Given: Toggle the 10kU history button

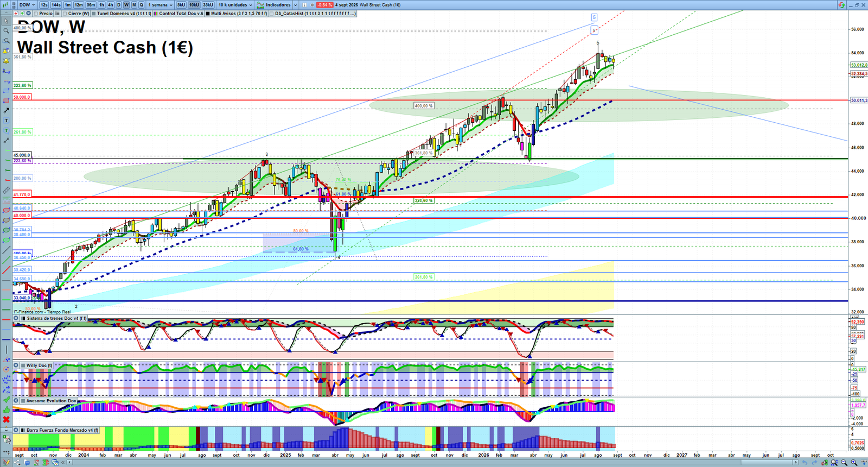Looking at the screenshot, I should click(194, 5).
